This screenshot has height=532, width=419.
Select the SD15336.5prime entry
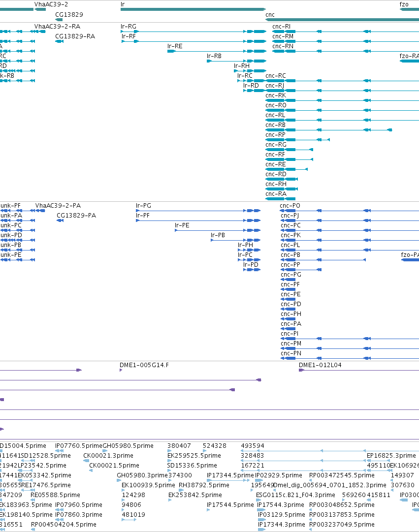pos(192,466)
